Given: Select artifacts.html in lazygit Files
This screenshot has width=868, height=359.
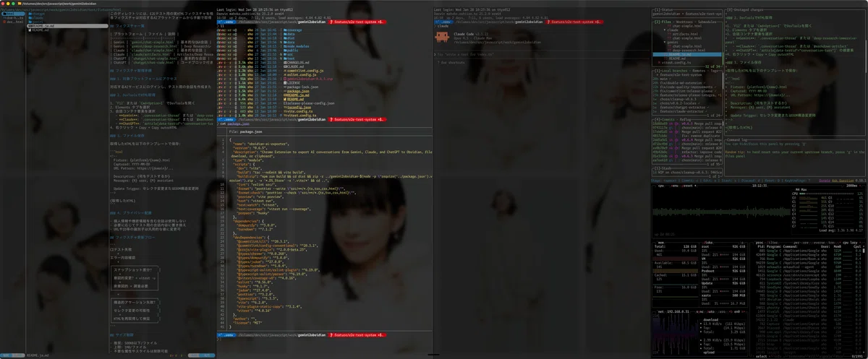Looking at the screenshot, I should [x=685, y=34].
